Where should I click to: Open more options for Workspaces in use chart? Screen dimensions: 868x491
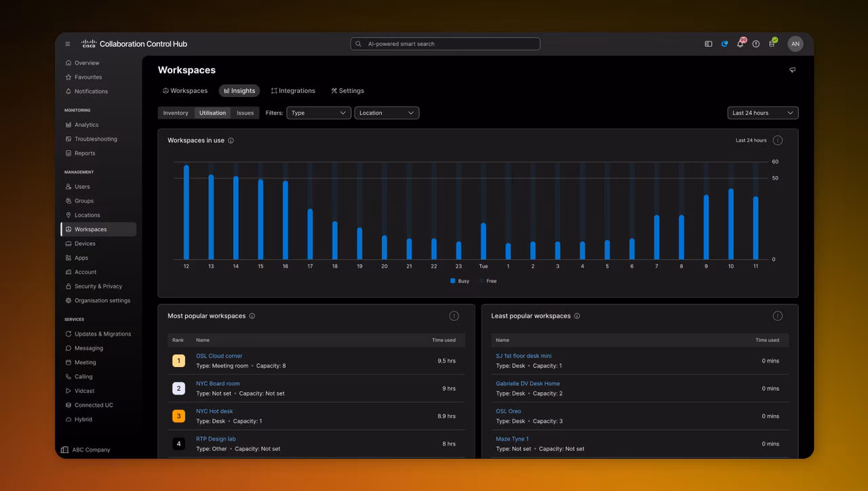pos(778,140)
